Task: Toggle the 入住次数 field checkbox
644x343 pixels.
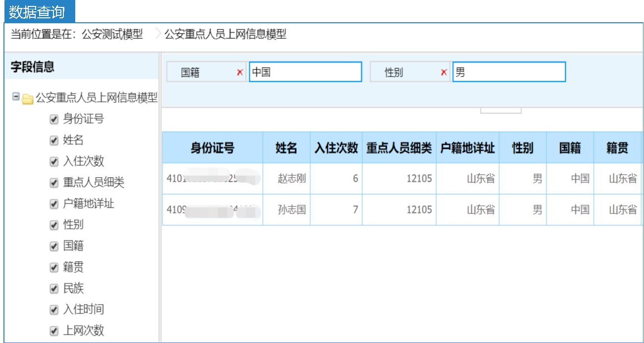Action: point(54,162)
